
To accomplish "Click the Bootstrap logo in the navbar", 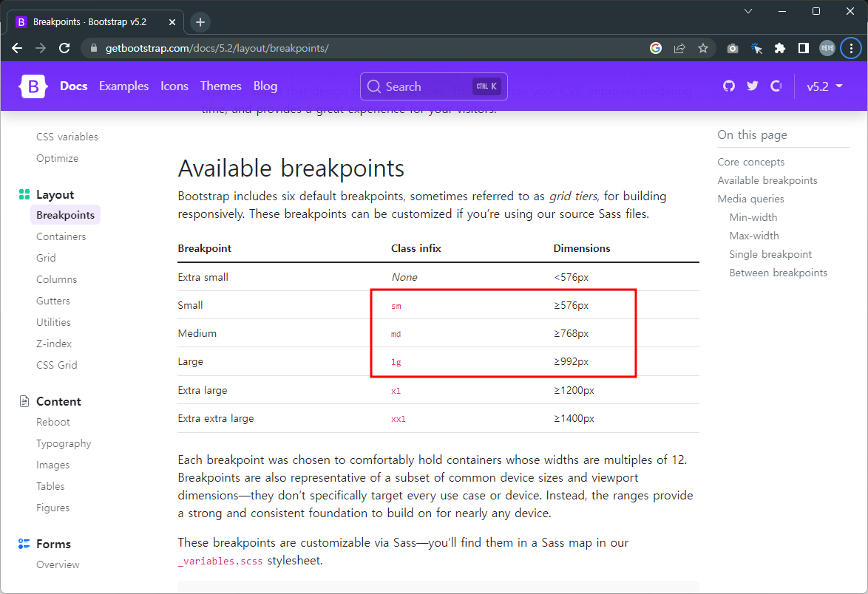I will pyautogui.click(x=33, y=86).
